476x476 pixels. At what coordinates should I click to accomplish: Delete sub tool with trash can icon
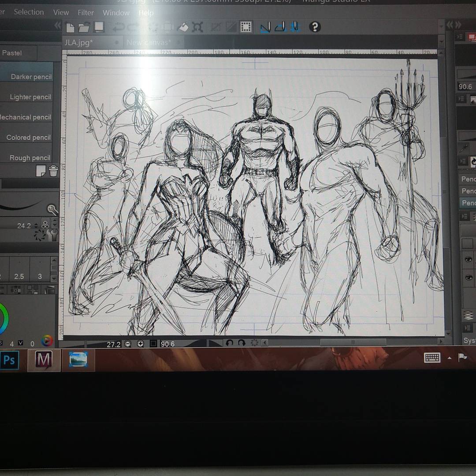pyautogui.click(x=53, y=171)
